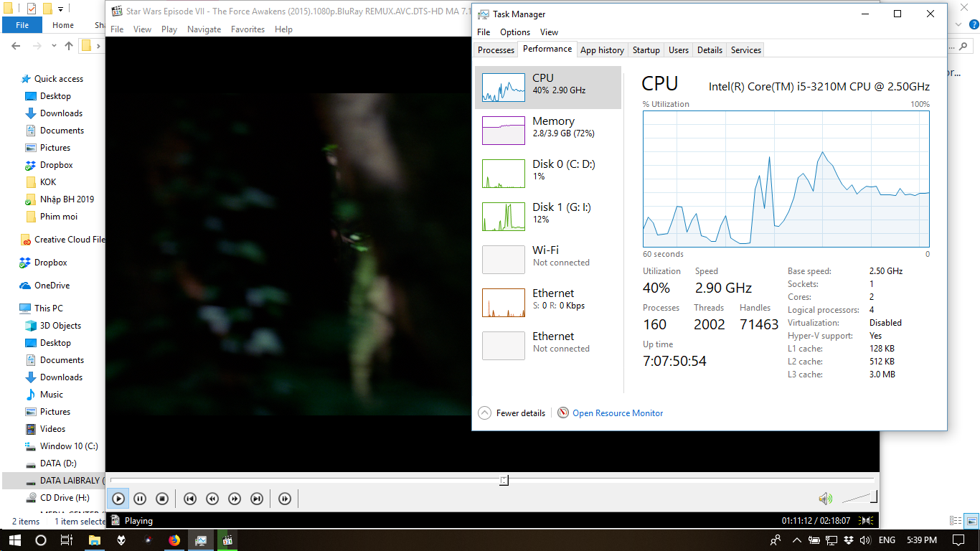Switch Explorer to large thumbnails view
Screen dimensions: 980x551
click(x=971, y=521)
